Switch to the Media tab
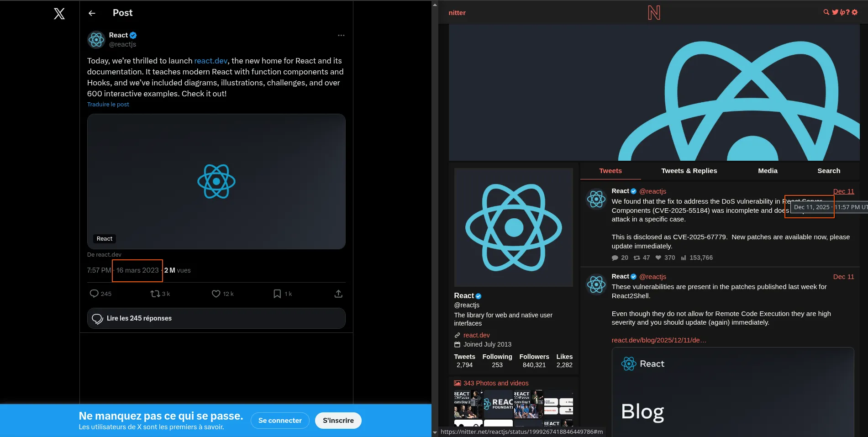 768,171
